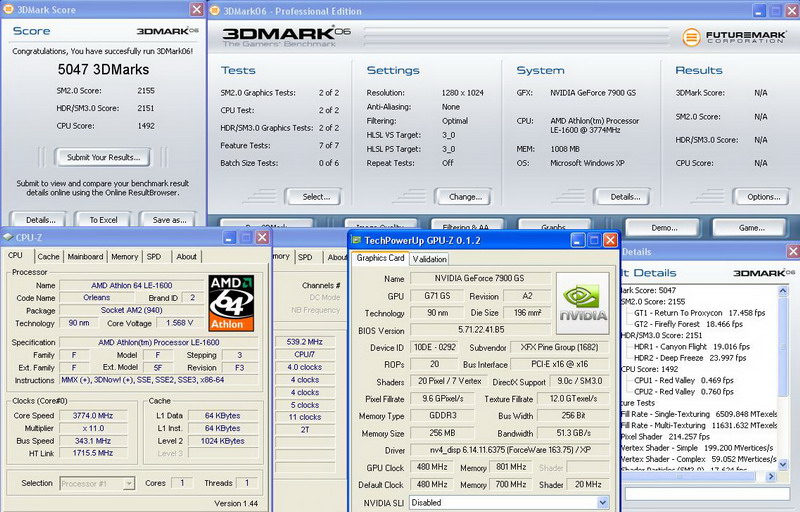Select CPU1 - Red Valley result row

pyautogui.click(x=684, y=380)
